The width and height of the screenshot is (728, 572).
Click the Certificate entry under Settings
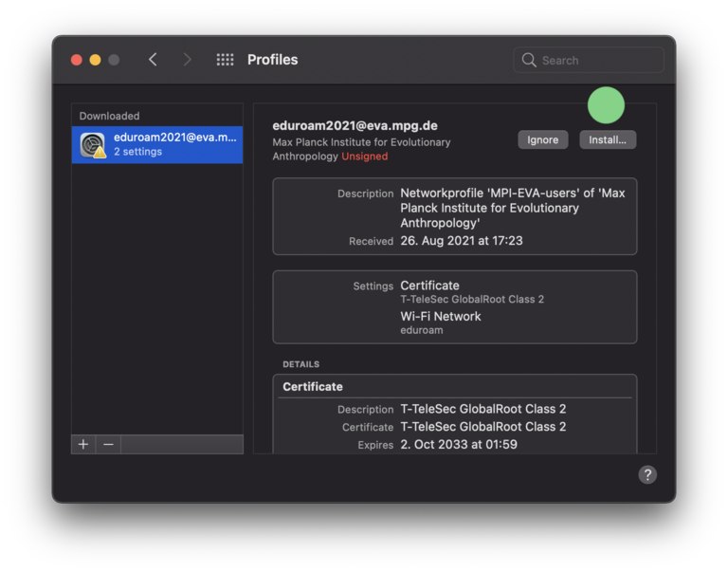pyautogui.click(x=430, y=286)
